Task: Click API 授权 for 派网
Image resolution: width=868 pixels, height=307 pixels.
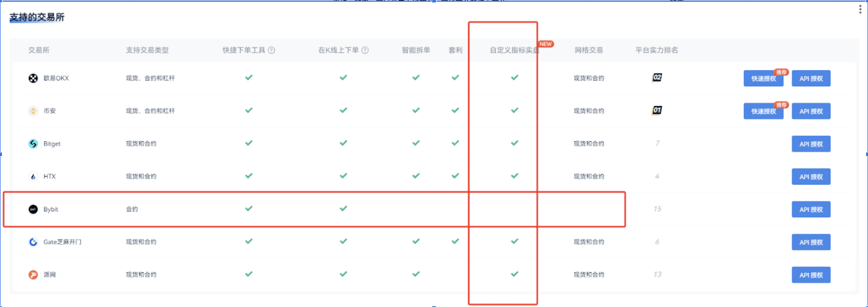Action: tap(811, 275)
